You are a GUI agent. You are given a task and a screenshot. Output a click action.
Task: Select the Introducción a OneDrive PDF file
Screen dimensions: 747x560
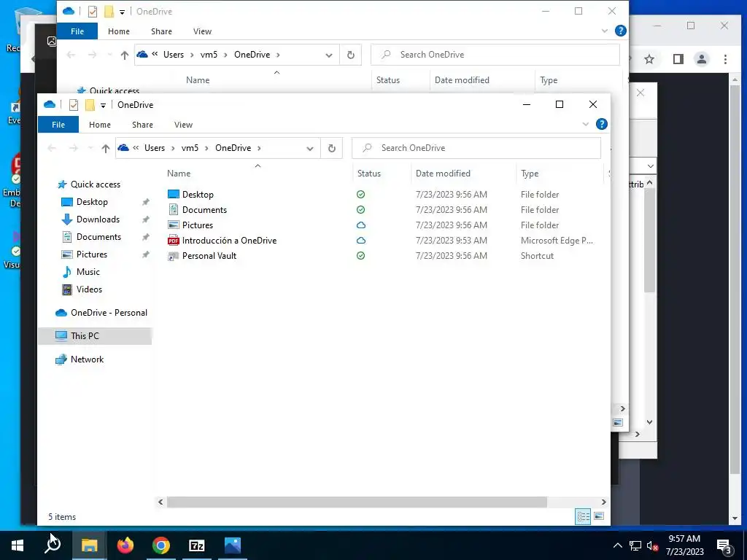(x=229, y=241)
